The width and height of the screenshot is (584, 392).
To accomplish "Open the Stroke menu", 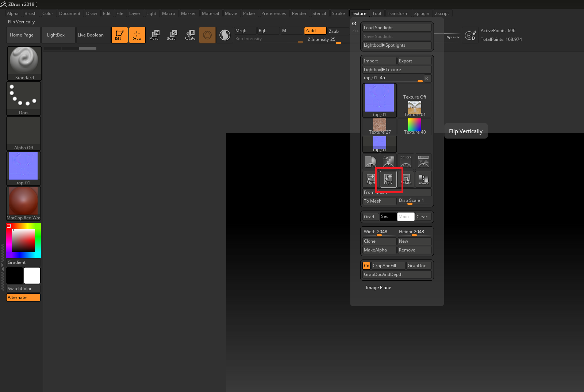I will pos(338,14).
